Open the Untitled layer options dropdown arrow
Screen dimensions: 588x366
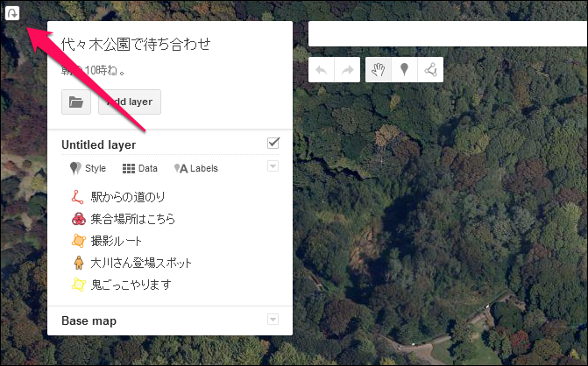273,166
